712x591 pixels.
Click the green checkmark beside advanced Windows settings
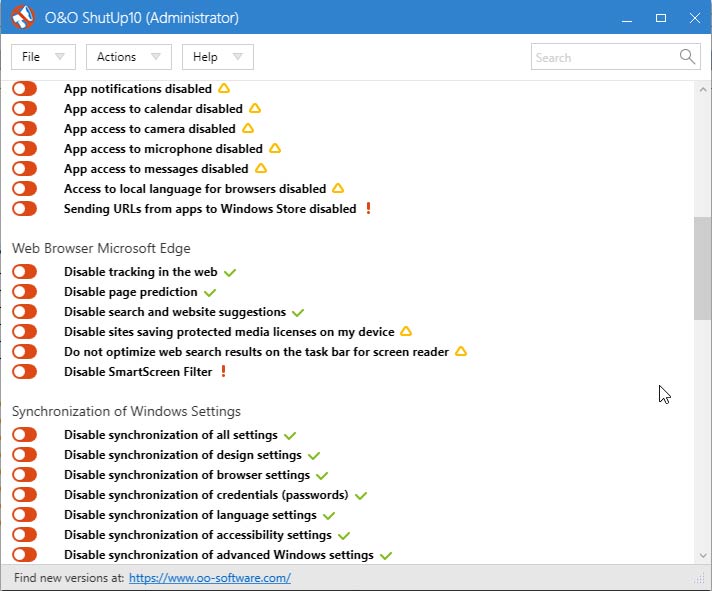coord(386,555)
